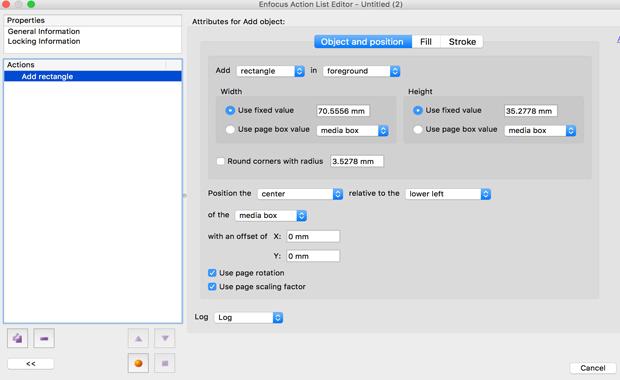
Task: Click the Height fixed value field '35.2778 mm'
Action: point(531,111)
